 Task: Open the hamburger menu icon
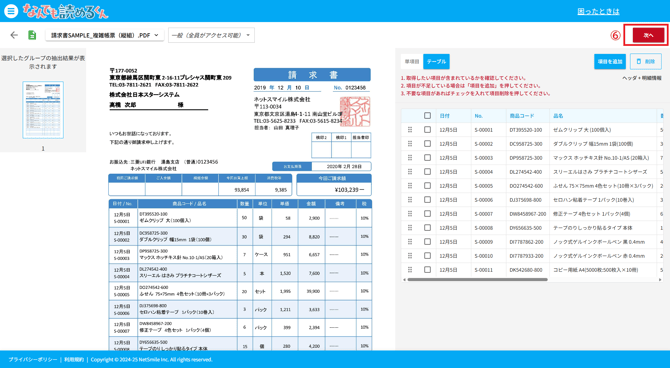pos(11,11)
